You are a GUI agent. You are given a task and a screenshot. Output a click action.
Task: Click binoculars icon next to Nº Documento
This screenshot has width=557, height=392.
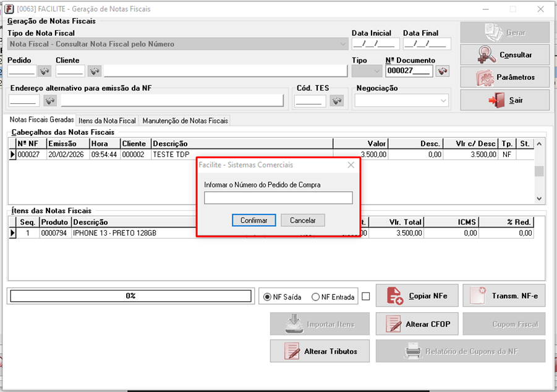tap(443, 71)
